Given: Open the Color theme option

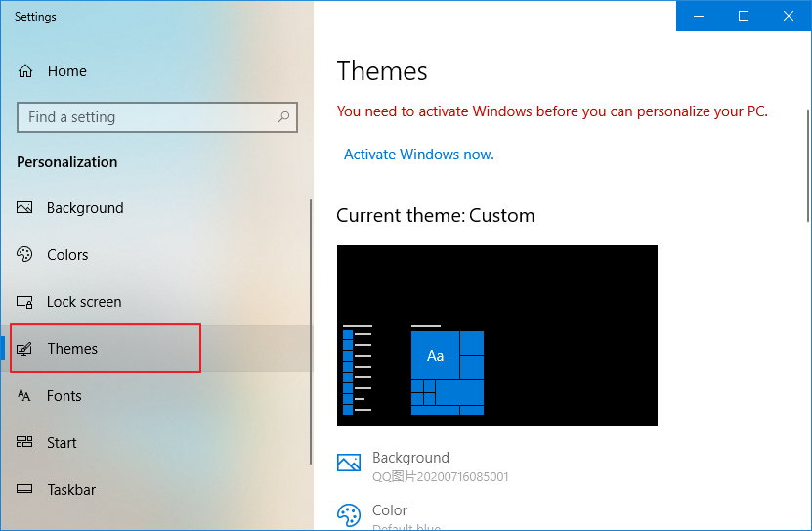Looking at the screenshot, I should pyautogui.click(x=390, y=510).
